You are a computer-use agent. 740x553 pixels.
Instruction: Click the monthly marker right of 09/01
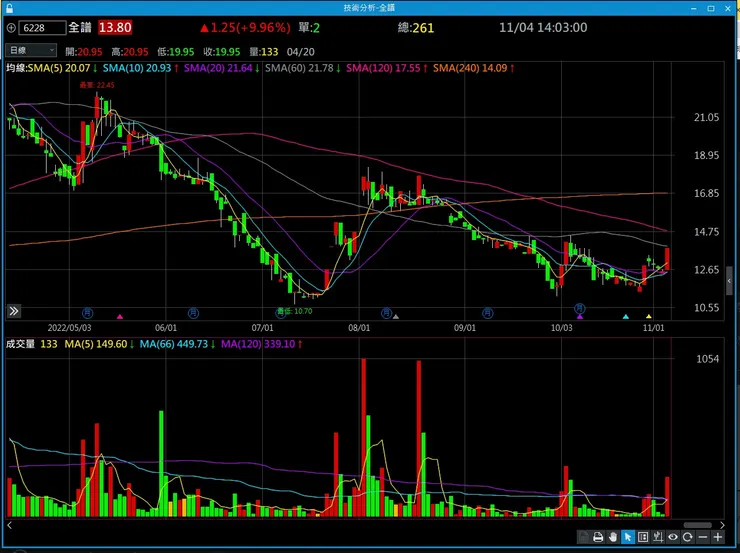488,313
